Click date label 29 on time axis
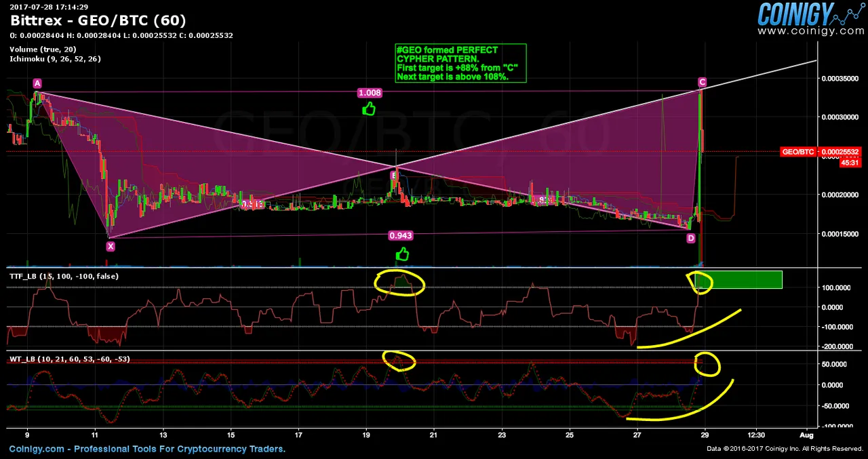Screen dimensions: 868x459 (x=705, y=435)
